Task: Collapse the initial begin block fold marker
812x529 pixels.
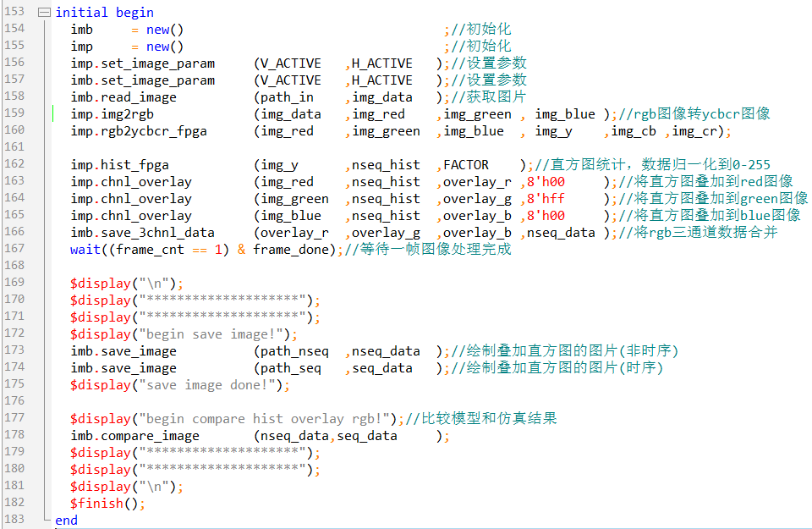Action: point(45,12)
